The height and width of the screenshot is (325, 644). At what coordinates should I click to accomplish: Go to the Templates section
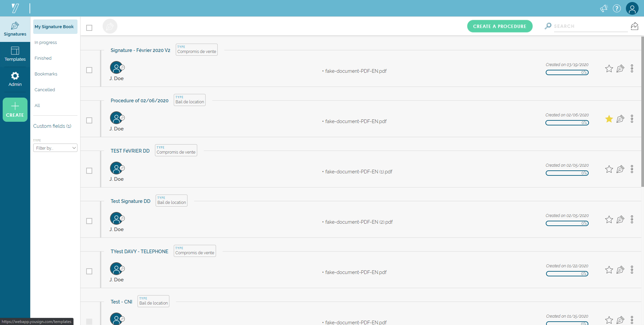point(15,54)
